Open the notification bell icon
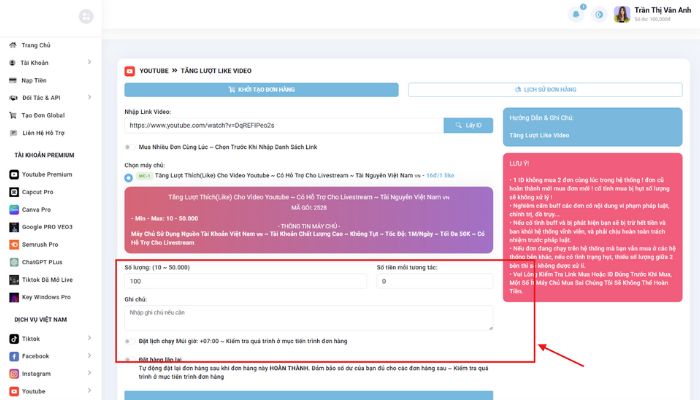Screen dimensions: 700x400 click(576, 15)
